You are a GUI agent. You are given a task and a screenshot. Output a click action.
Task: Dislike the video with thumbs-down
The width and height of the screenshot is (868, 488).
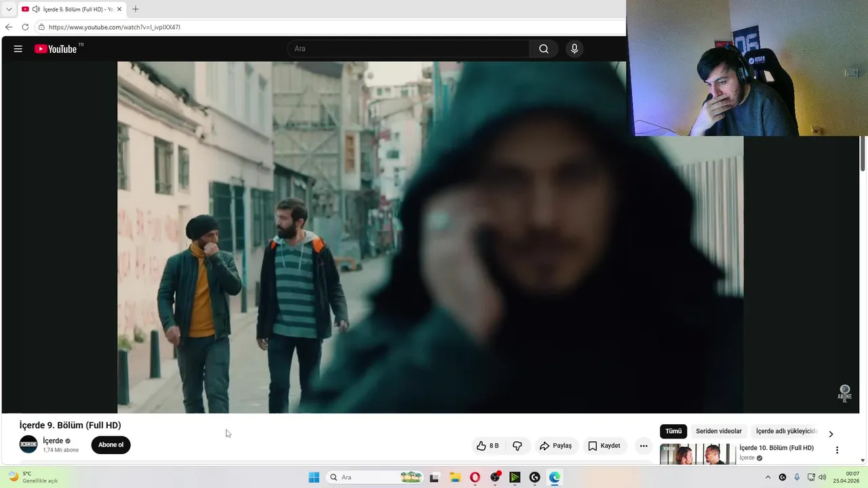pos(517,445)
